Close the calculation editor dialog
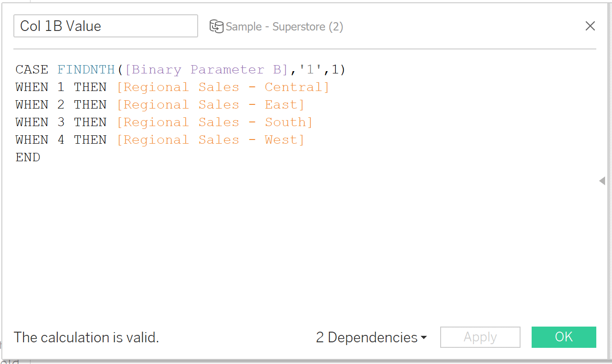 point(590,26)
